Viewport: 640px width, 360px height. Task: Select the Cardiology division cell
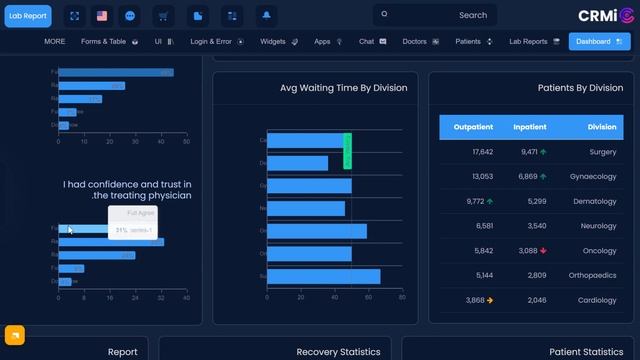597,300
